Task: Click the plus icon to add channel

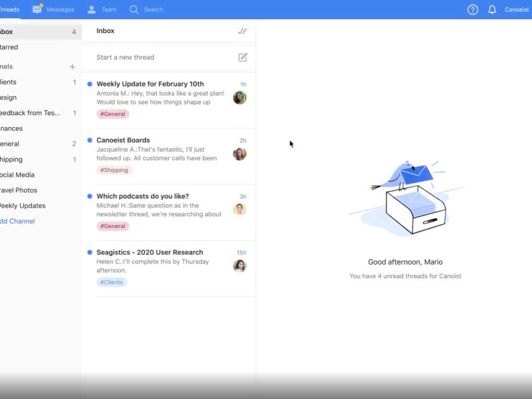Action: pos(72,66)
